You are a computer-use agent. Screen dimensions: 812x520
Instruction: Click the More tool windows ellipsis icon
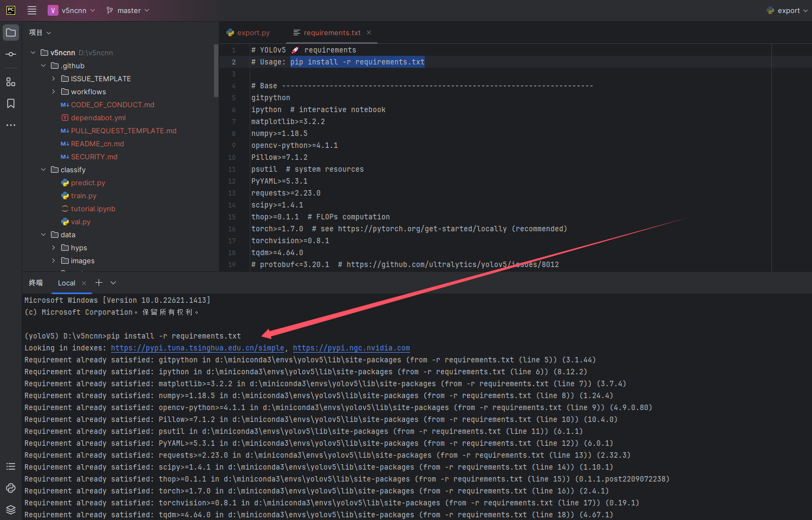click(x=10, y=125)
